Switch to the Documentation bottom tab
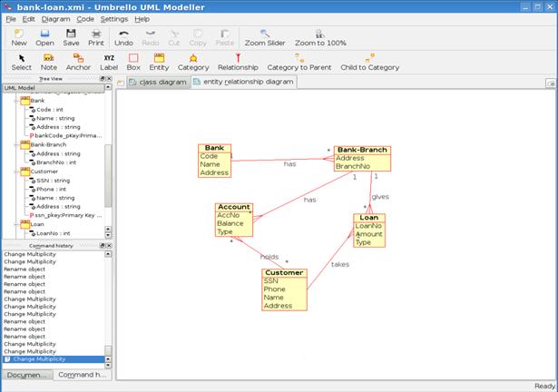 (27, 375)
